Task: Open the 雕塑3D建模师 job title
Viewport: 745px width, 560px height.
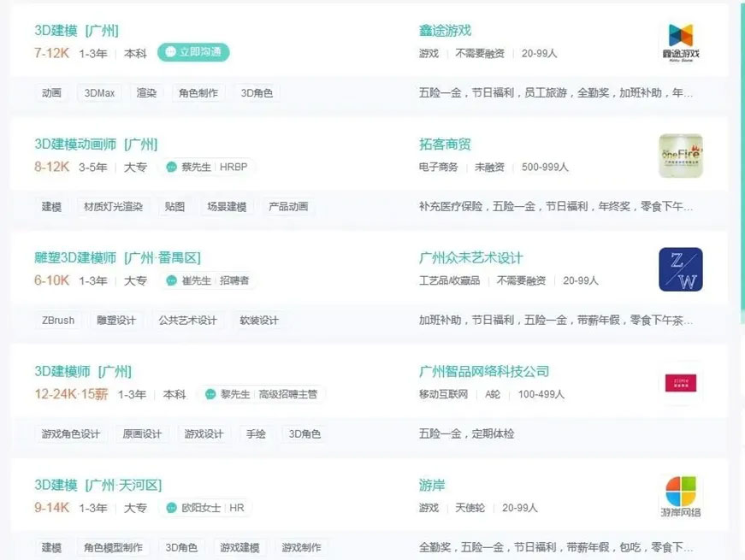Action: [75, 258]
